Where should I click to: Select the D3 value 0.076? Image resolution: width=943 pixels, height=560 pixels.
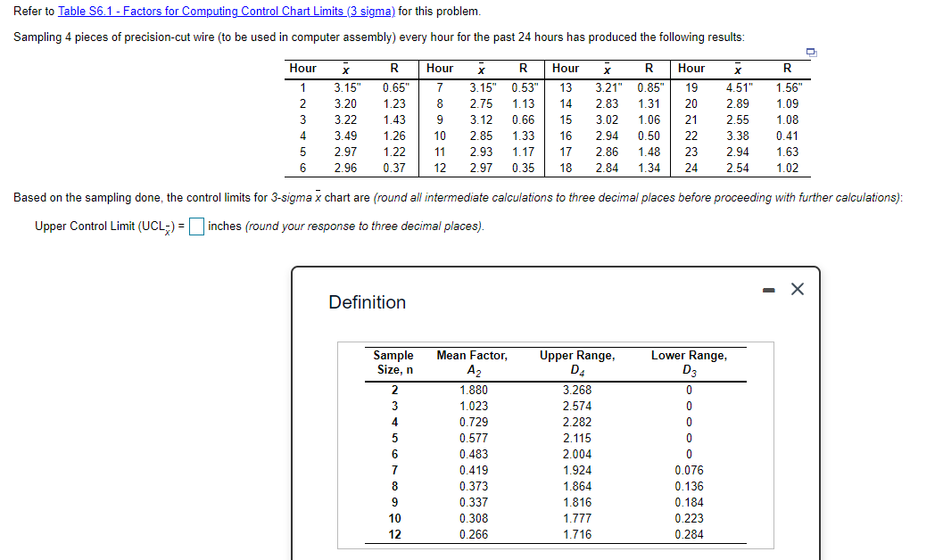[690, 471]
